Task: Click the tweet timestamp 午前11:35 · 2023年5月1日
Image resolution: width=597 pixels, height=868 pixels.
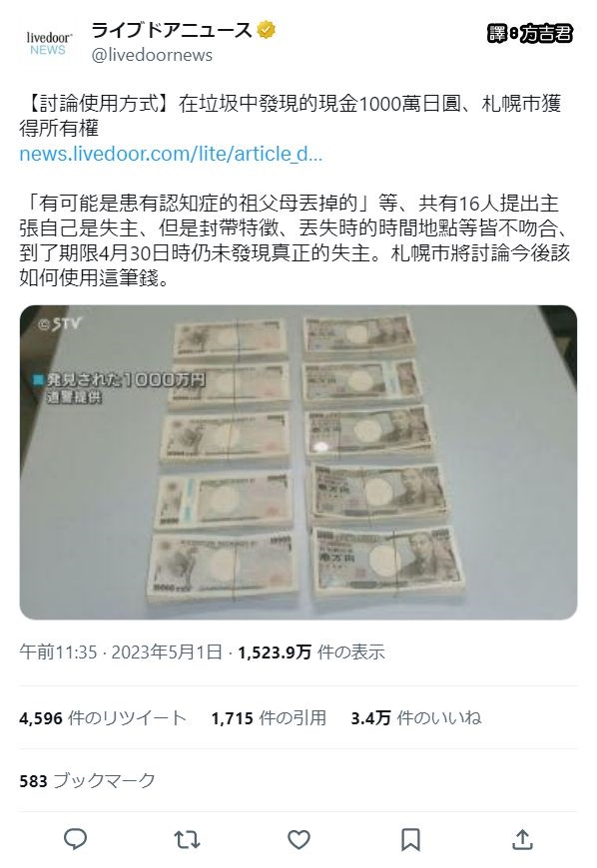Action: 121,652
